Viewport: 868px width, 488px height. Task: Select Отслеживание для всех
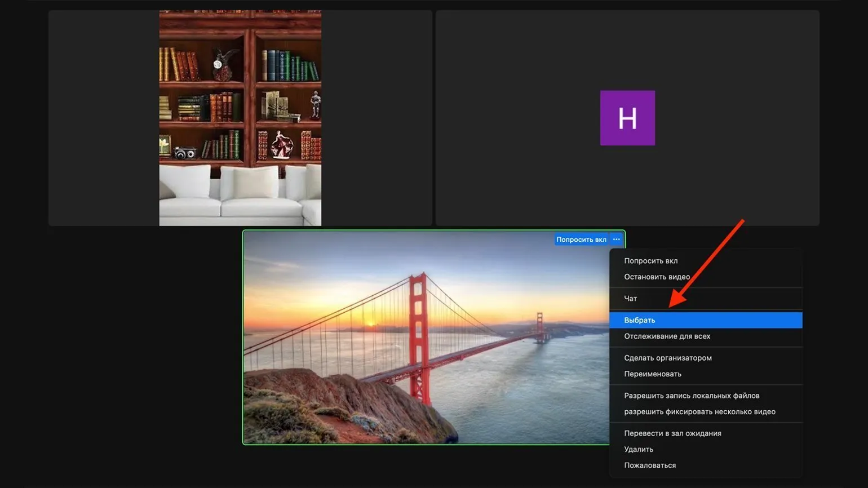(667, 336)
